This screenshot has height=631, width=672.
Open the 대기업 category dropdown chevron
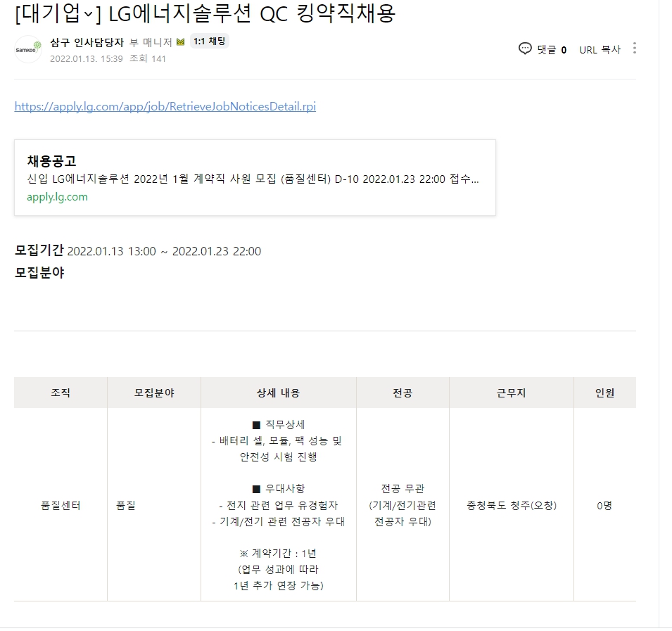[x=88, y=15]
